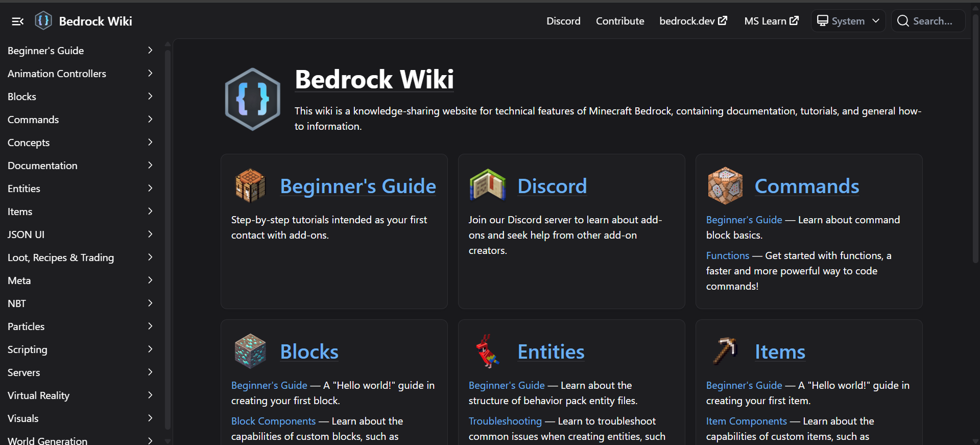This screenshot has height=445, width=980.
Task: Open the Functions link in Commands card
Action: [728, 255]
